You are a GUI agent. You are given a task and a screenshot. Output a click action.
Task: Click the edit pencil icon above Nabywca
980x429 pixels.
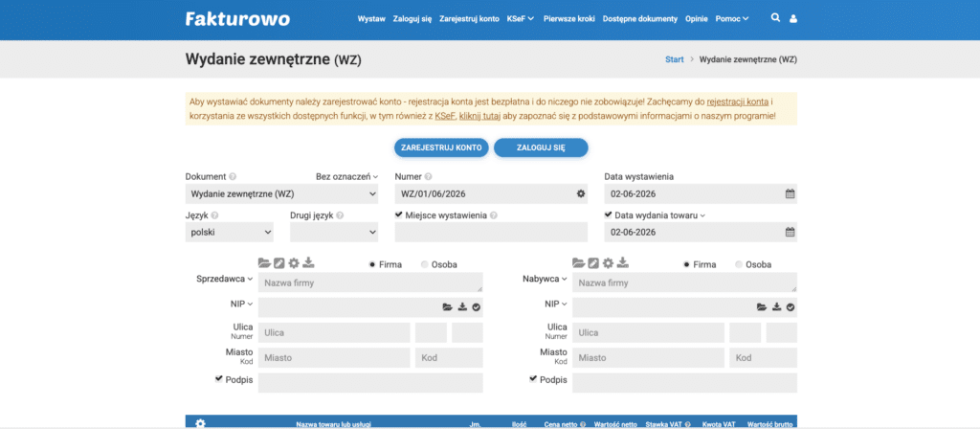[x=593, y=263]
